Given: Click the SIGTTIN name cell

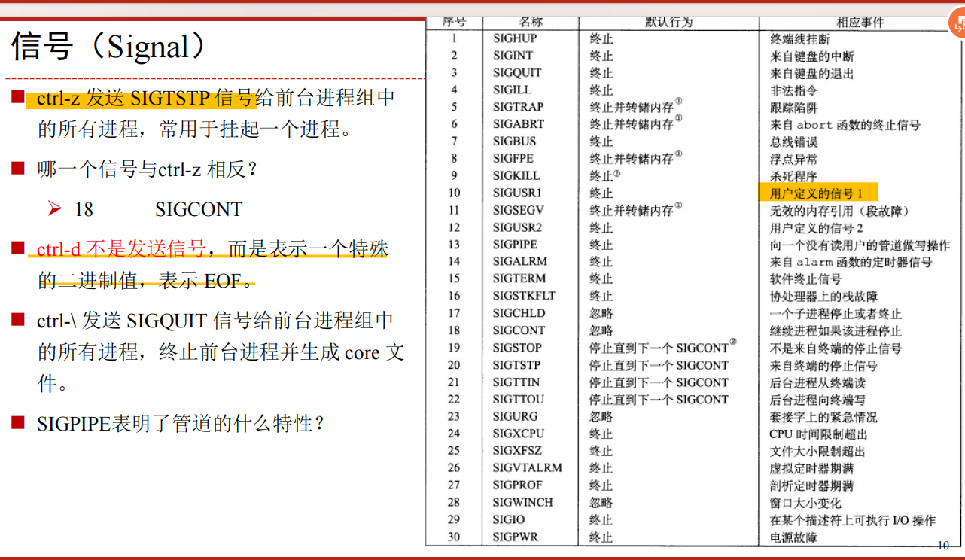Looking at the screenshot, I should (516, 382).
